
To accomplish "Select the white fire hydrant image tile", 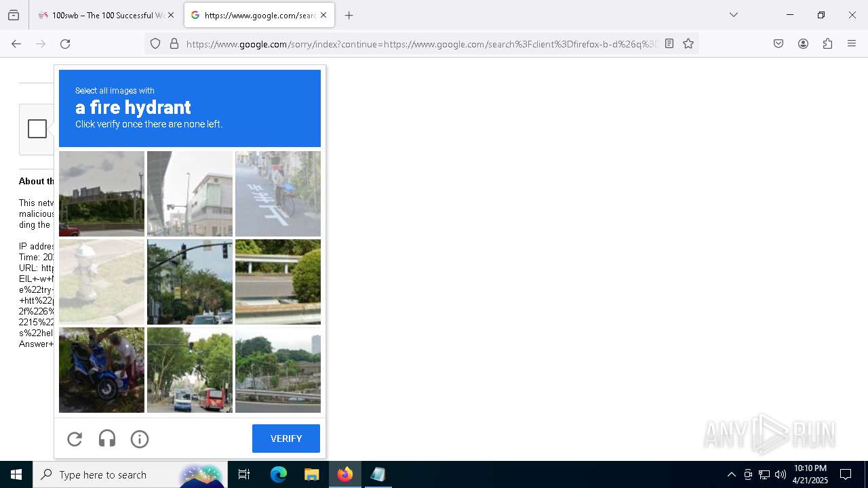I will click(102, 282).
